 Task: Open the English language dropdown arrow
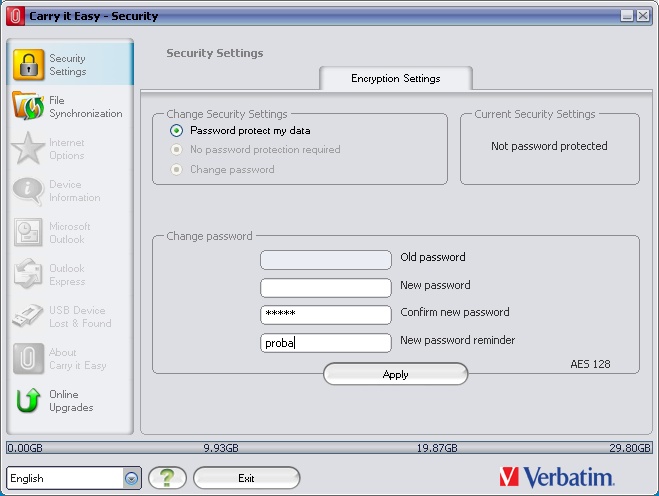pyautogui.click(x=132, y=478)
